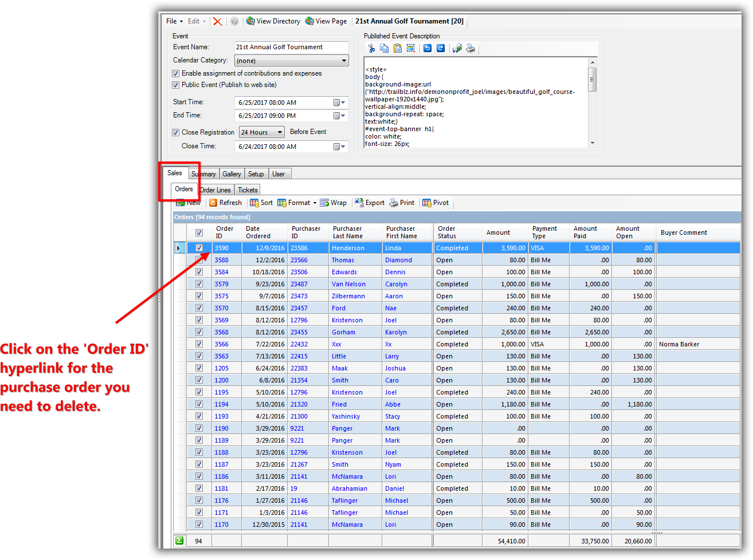753x560 pixels.
Task: Click the paste clipboard icon
Action: pos(397,49)
